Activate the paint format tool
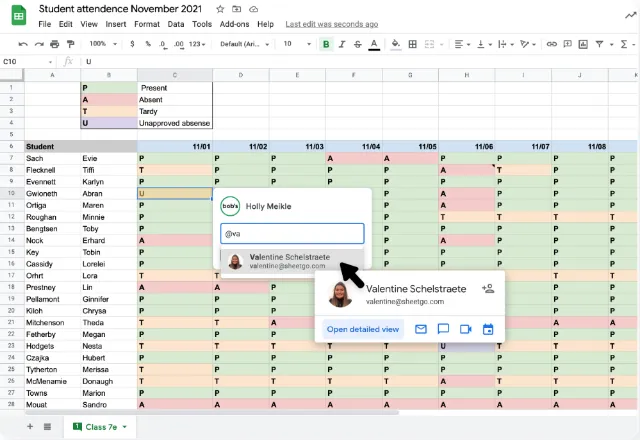The width and height of the screenshot is (640, 440). [71, 44]
